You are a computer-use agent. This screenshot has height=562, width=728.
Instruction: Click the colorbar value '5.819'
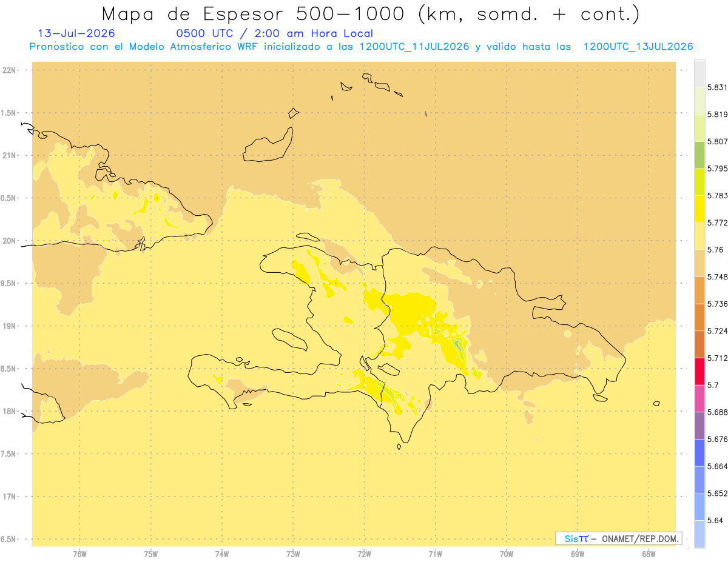pos(717,115)
